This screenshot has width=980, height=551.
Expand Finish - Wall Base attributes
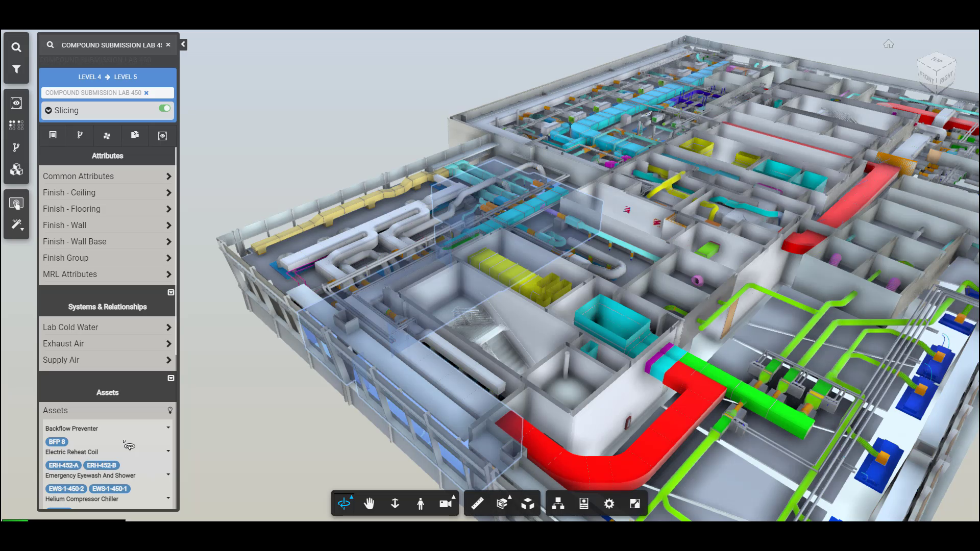point(107,241)
